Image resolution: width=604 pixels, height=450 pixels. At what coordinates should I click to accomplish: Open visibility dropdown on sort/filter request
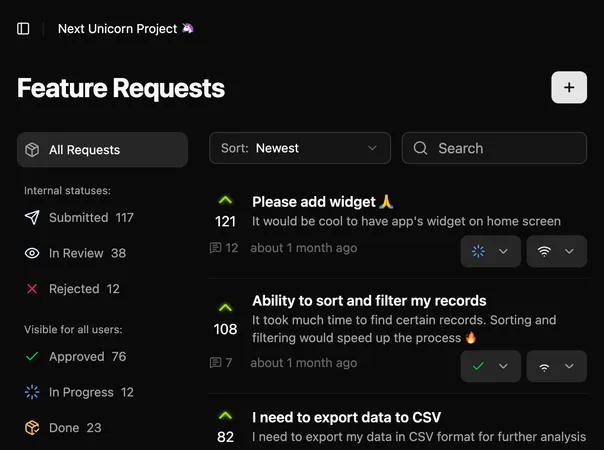(556, 367)
